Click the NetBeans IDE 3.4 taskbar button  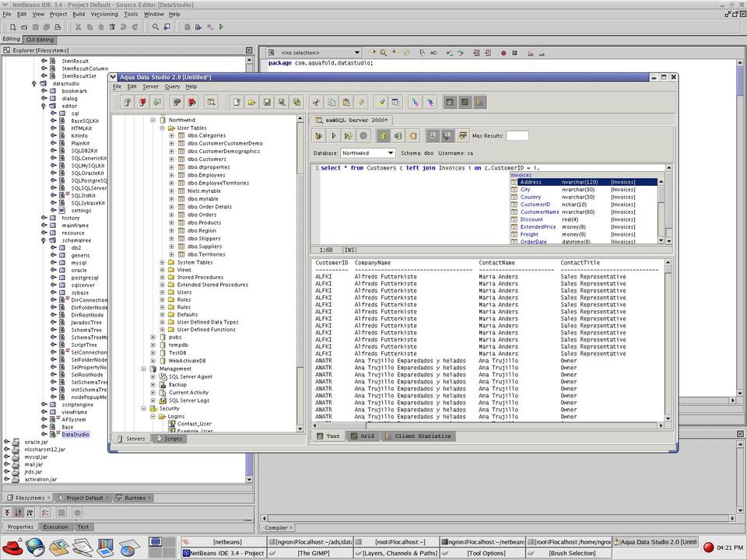(223, 553)
